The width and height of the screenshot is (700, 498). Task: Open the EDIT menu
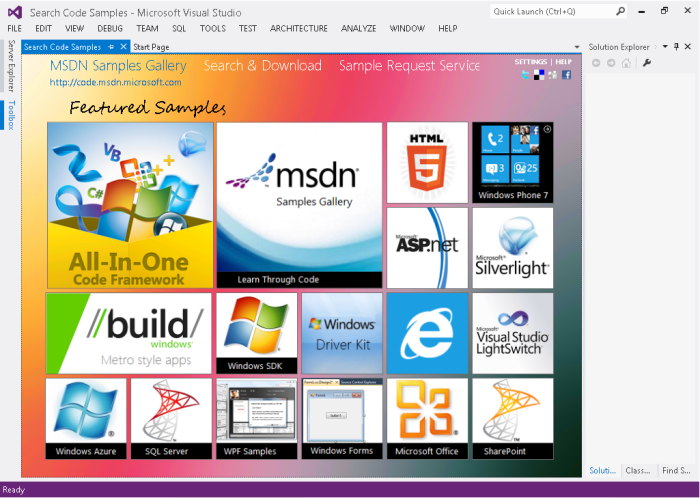(x=43, y=29)
